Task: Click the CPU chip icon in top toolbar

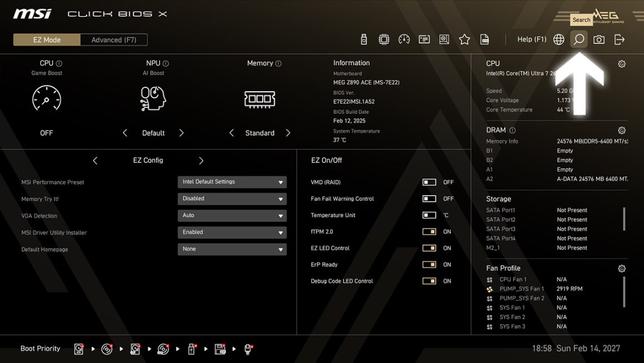Action: tap(384, 39)
